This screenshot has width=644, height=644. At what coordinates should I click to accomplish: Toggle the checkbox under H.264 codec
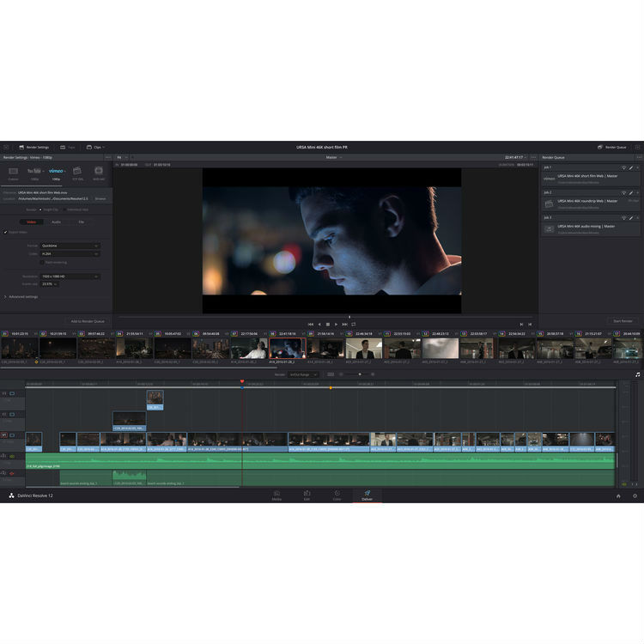click(x=41, y=262)
